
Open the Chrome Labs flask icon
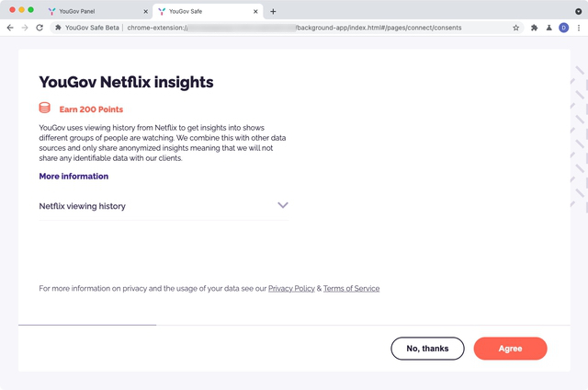coord(549,28)
